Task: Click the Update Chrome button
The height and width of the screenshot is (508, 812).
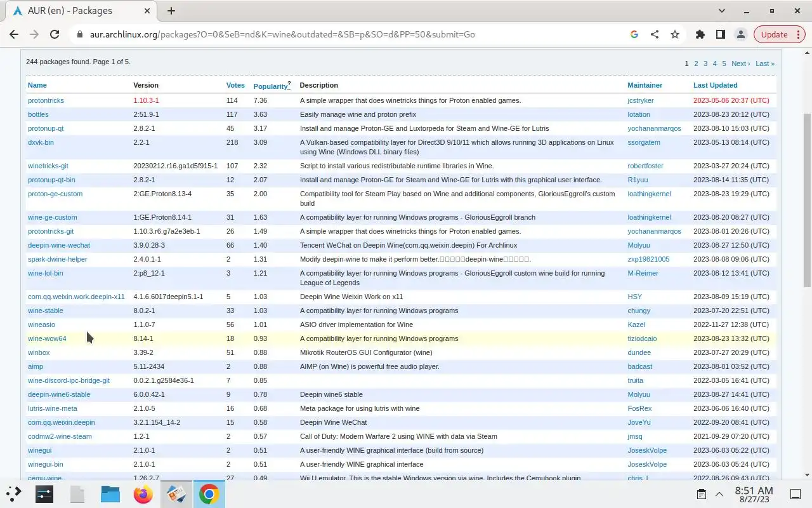Action: 779,34
